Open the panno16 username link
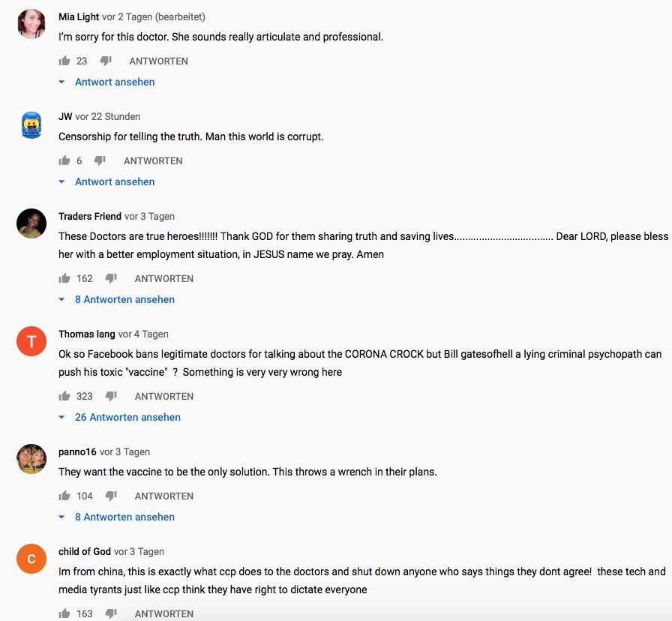 [x=77, y=451]
